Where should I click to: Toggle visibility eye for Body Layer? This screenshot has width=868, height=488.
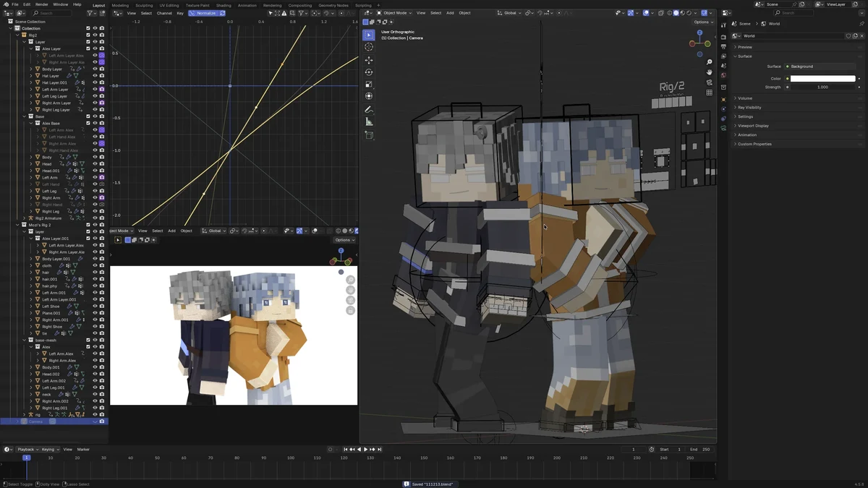click(95, 69)
